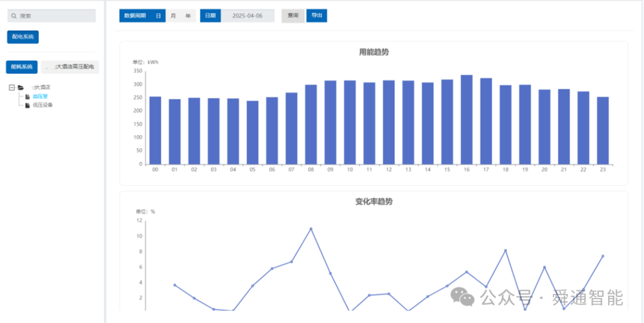
Task: Click the open folder icon for 大酒店
Action: (20, 88)
